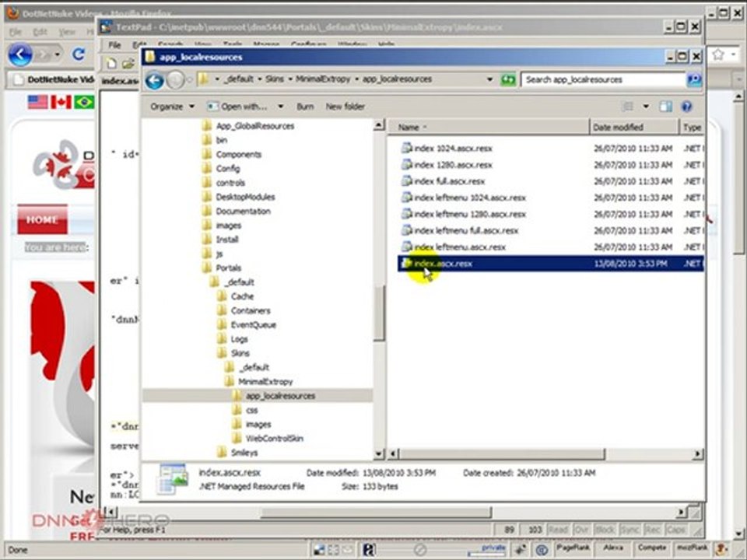The height and width of the screenshot is (560, 747).
Task: Click Burn in Explorer toolbar
Action: coord(305,107)
